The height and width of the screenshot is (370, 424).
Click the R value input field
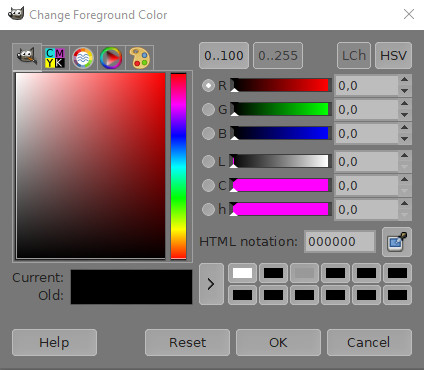(x=366, y=86)
